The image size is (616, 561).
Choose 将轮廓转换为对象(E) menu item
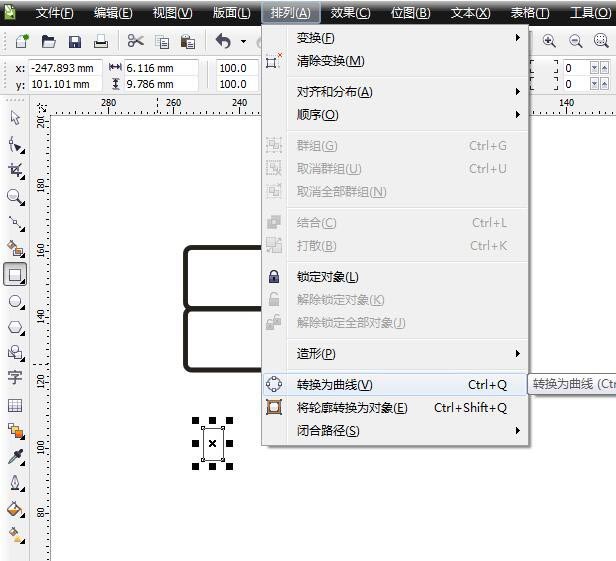click(395, 408)
